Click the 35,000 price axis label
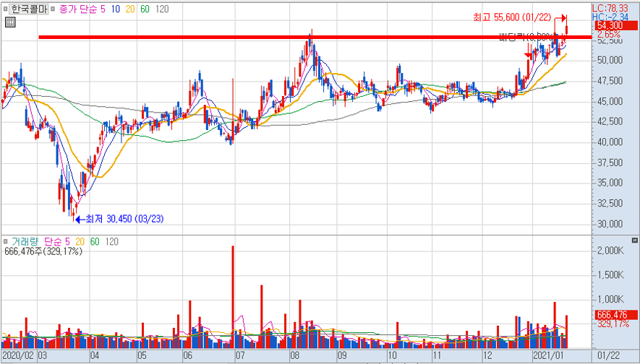The width and height of the screenshot is (640, 364). 611,183
